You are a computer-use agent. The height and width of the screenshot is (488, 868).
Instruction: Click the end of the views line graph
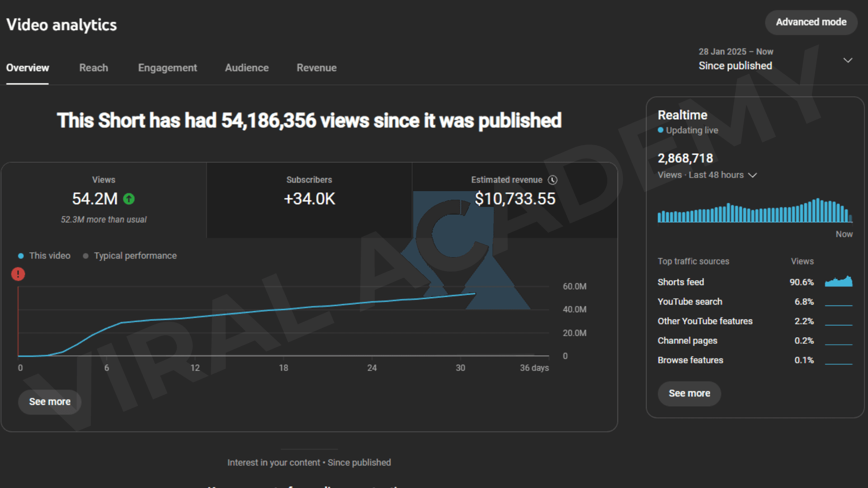pos(474,294)
